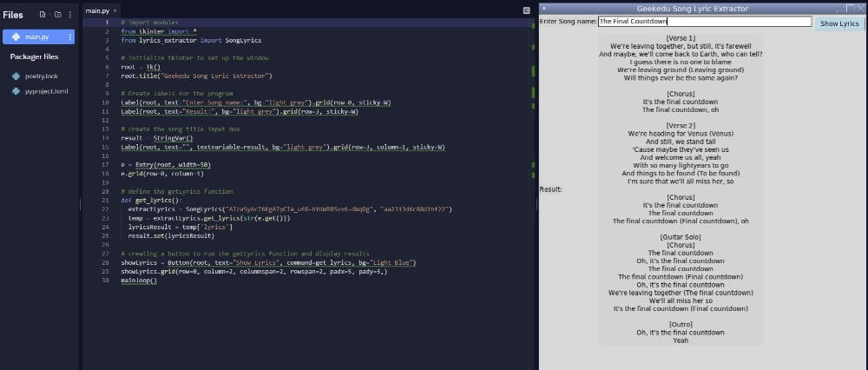Click line number 1 in the gutter
The height and width of the screenshot is (370, 868).
tap(107, 23)
